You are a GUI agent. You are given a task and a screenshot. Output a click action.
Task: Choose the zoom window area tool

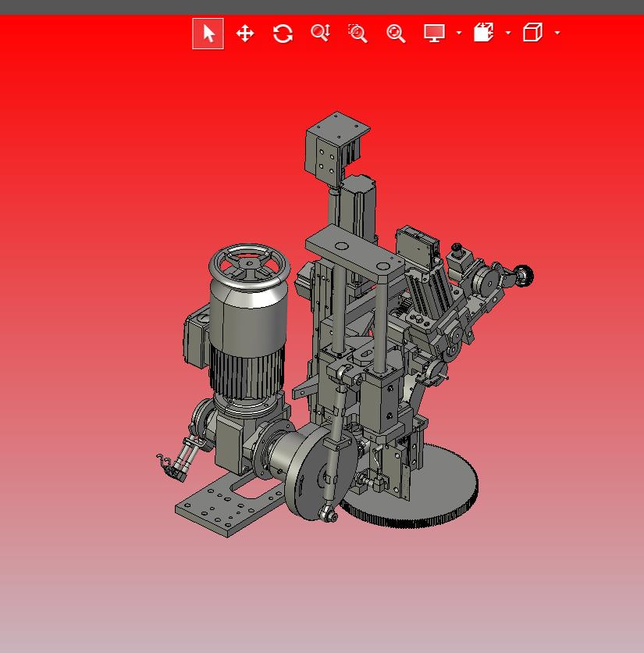[x=358, y=34]
